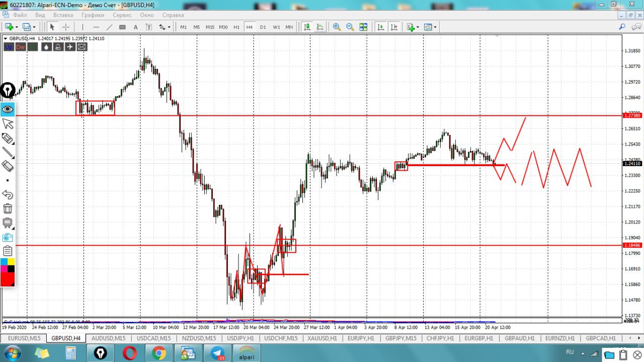
Task: Toggle the eye visibility in annotation sidebar
Action: pos(8,109)
